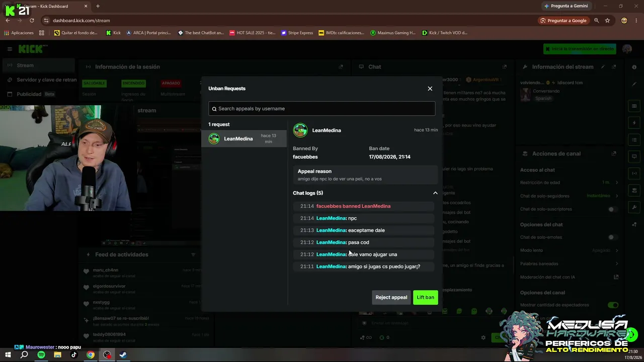Open Spotify from the taskbar

coord(41,354)
